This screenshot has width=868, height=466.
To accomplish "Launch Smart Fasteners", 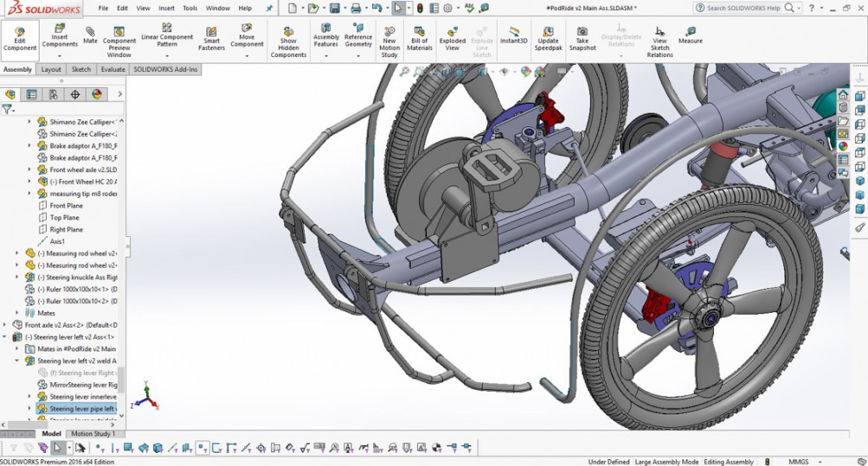I will (211, 39).
